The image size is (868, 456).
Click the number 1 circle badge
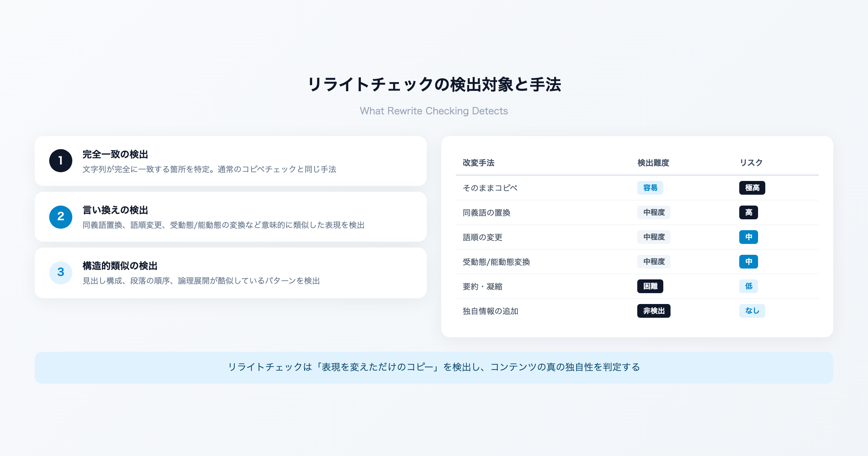tap(61, 161)
